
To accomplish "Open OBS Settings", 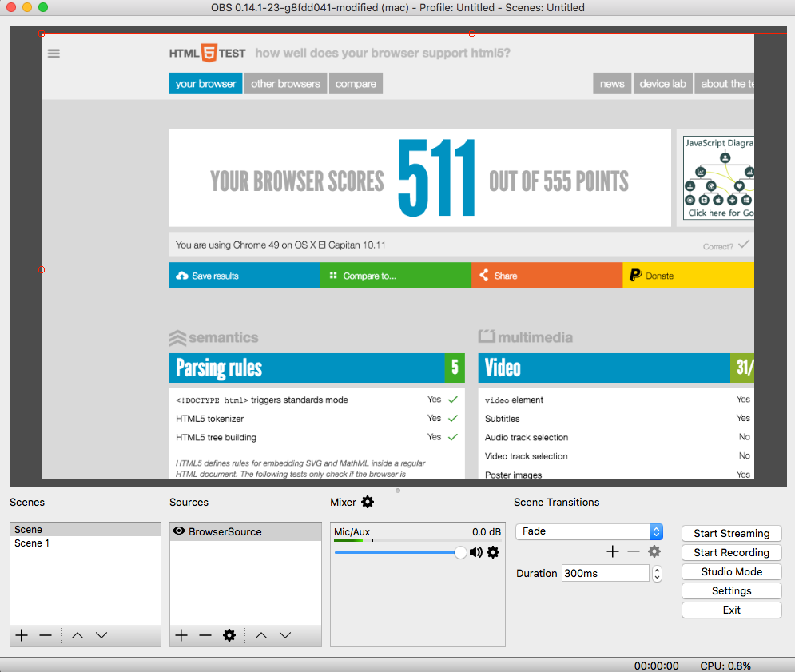I will point(732,590).
